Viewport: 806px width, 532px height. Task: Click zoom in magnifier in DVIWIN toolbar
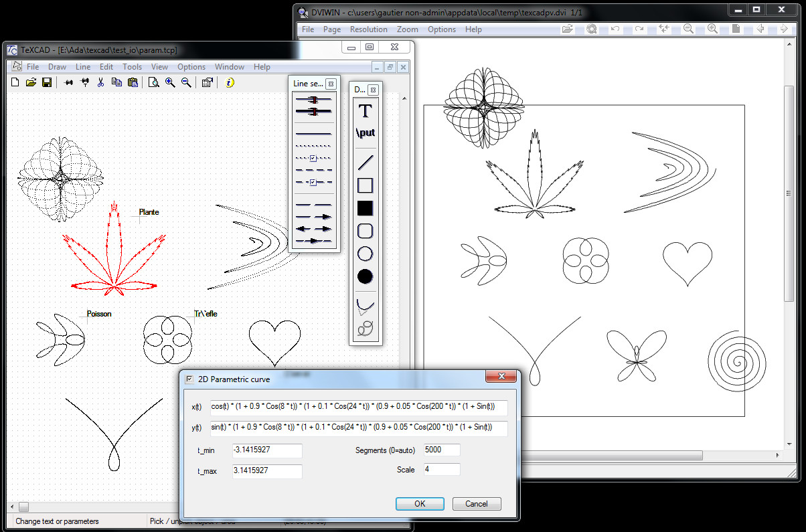(x=712, y=29)
